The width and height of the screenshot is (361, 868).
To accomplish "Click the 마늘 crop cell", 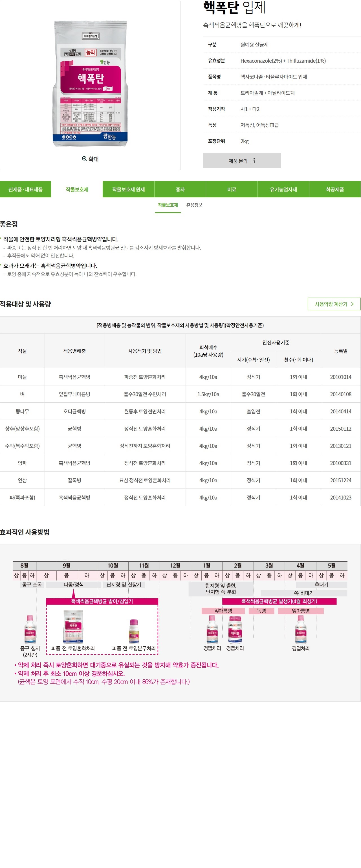I will click(x=22, y=377).
